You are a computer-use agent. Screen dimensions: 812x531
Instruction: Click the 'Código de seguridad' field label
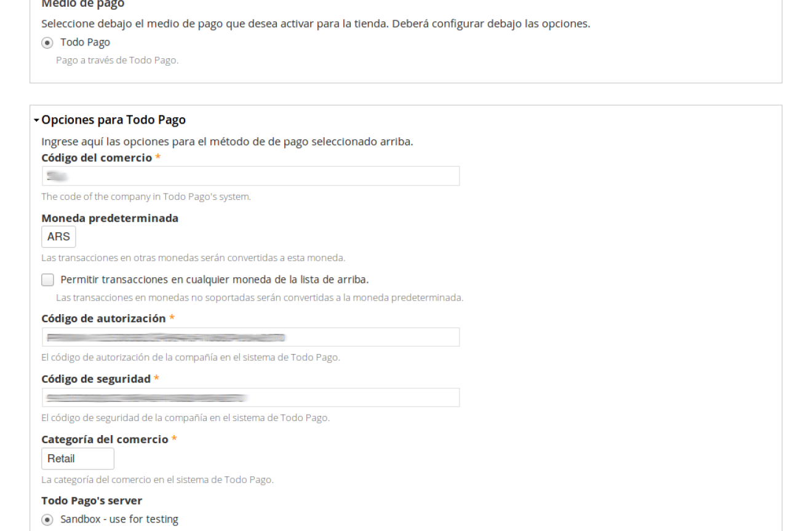click(96, 379)
